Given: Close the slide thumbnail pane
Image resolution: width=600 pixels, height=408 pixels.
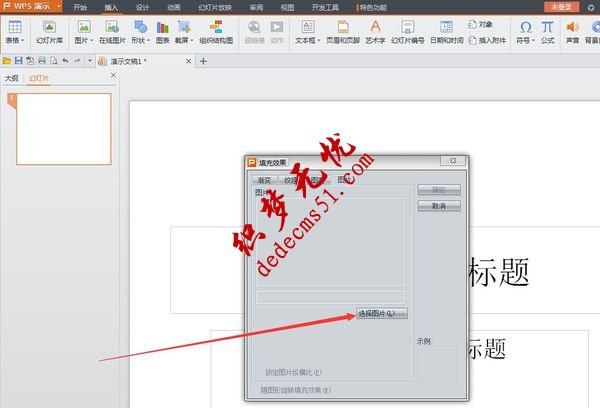Looking at the screenshot, I should (x=113, y=75).
